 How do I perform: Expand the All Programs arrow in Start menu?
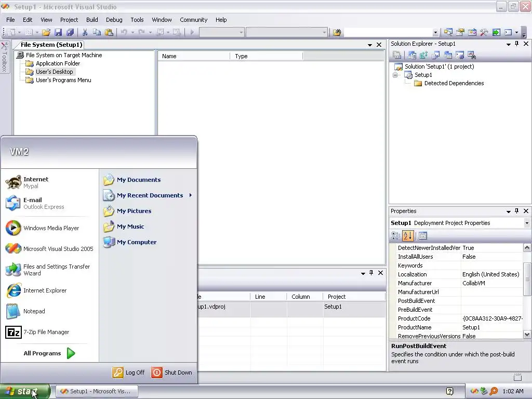point(71,353)
